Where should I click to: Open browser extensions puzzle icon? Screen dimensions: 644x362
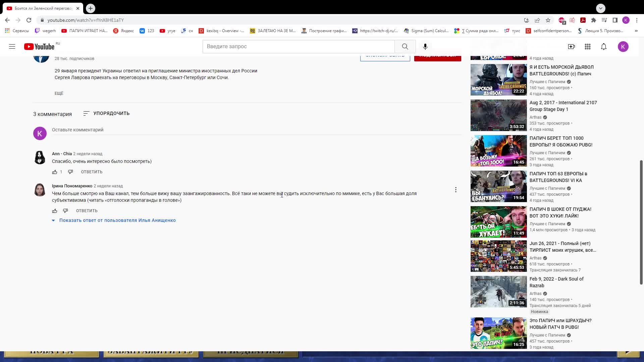tap(593, 20)
